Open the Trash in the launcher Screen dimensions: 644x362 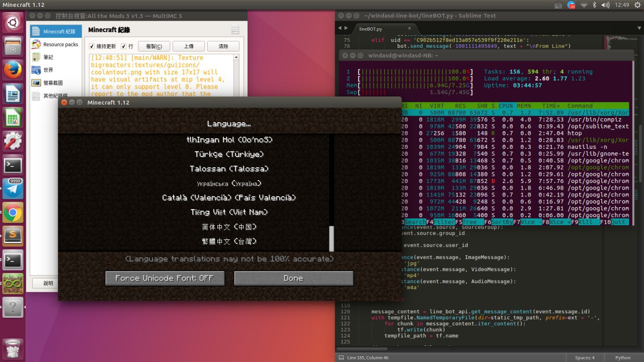click(13, 348)
